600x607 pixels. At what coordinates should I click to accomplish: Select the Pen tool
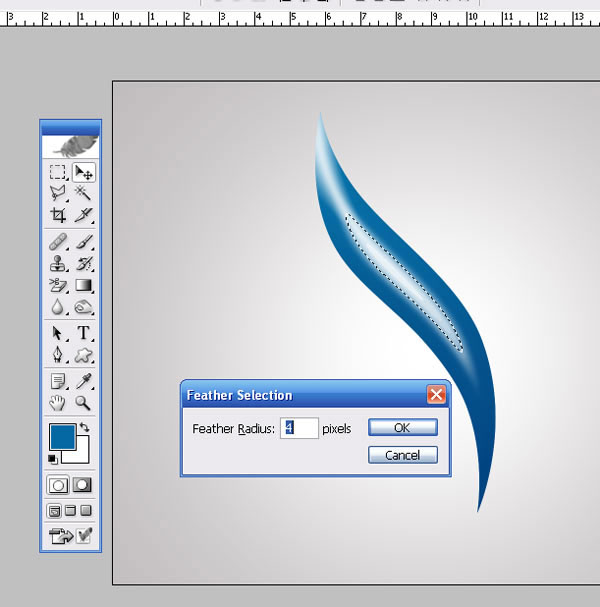58,355
